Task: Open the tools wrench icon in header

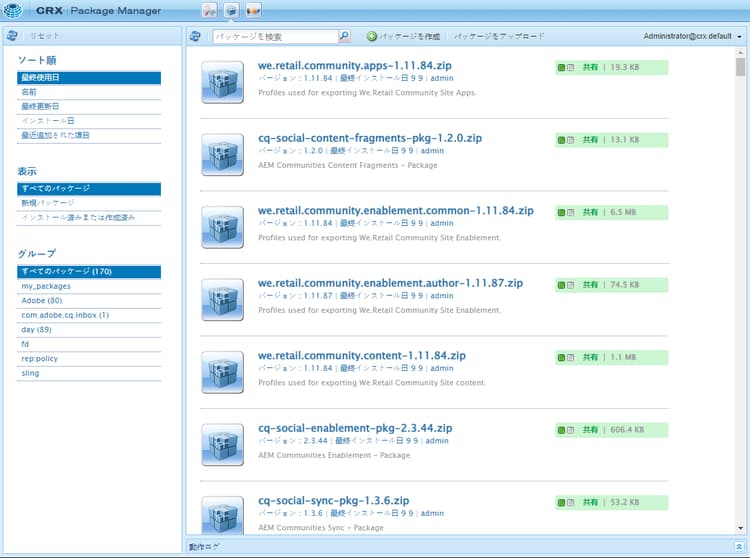Action: (x=209, y=10)
